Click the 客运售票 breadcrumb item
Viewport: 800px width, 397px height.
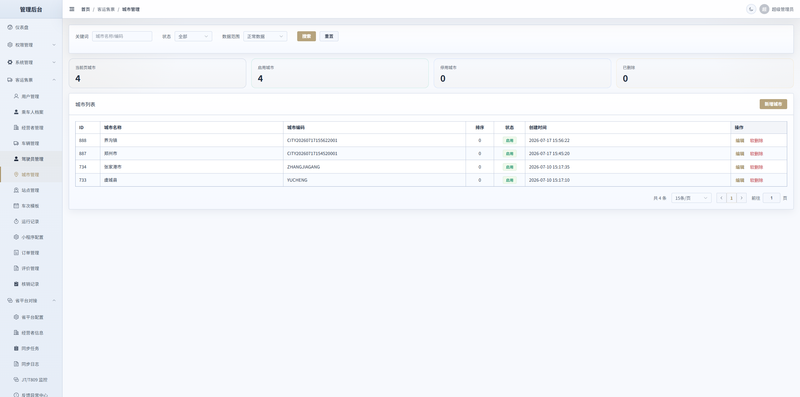(x=106, y=9)
